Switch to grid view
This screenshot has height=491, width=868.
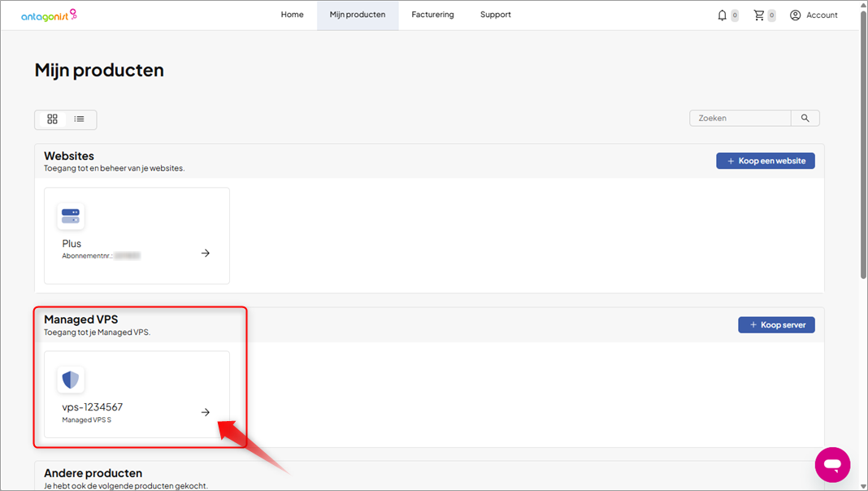coord(52,119)
